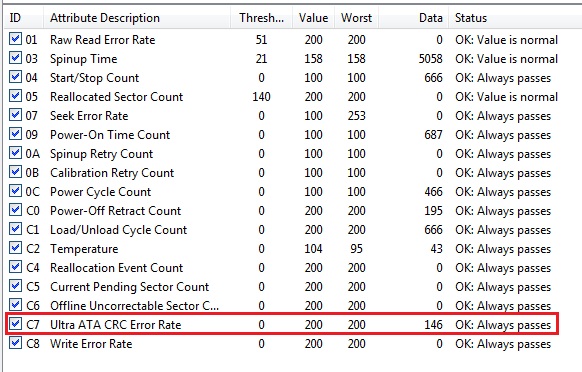582x372 pixels.
Task: Toggle the Temperature attribute checkbox
Action: click(15, 248)
